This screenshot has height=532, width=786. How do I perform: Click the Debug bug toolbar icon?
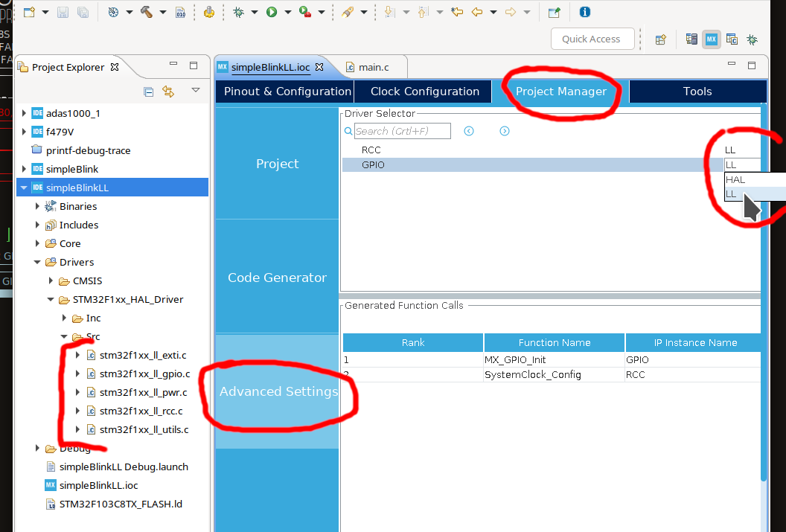tap(239, 12)
